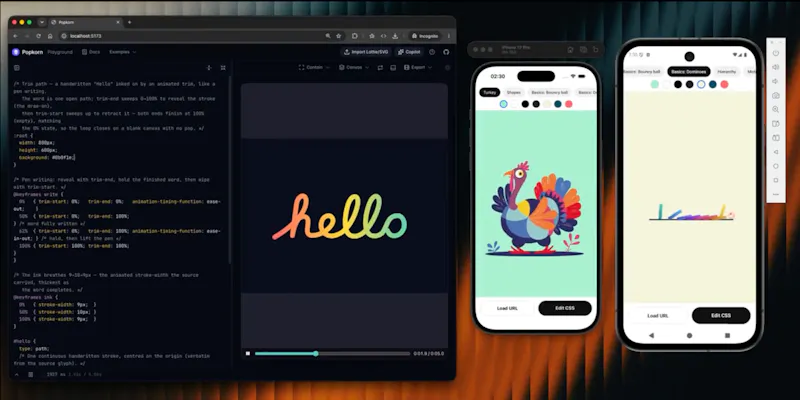Tap the Android phone's back navigation button
The height and width of the screenshot is (400, 800).
651,335
